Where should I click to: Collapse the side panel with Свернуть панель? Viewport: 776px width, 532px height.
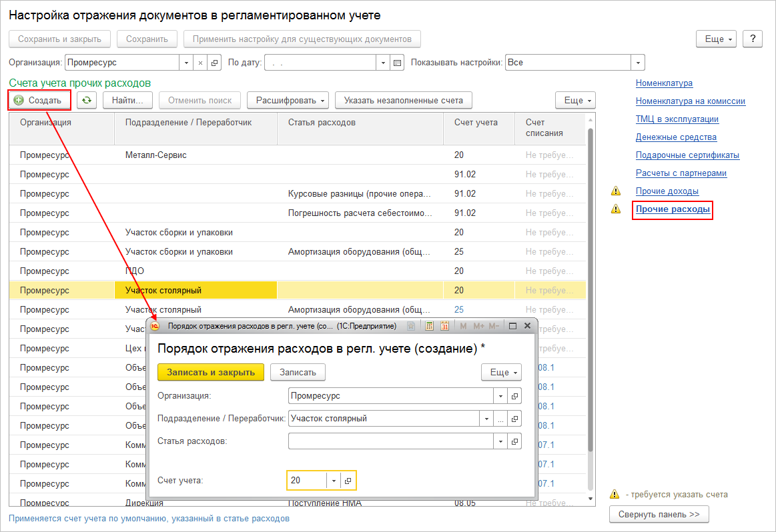pyautogui.click(x=659, y=514)
